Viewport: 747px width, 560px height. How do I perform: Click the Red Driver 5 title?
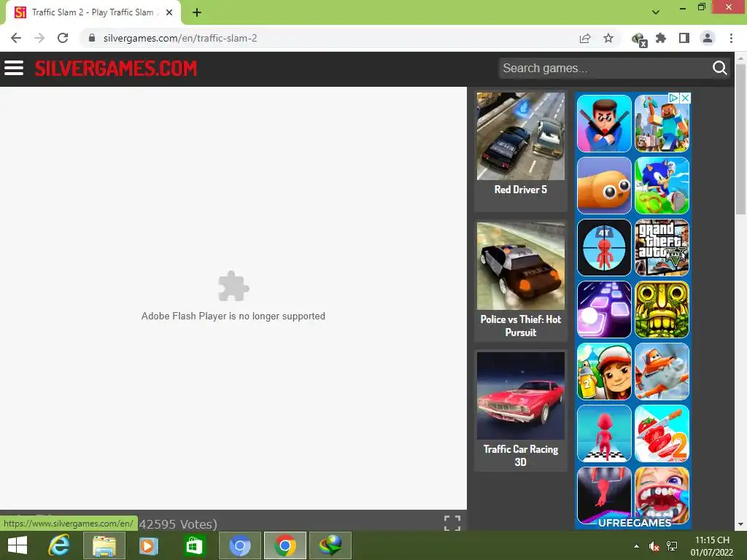coord(521,190)
